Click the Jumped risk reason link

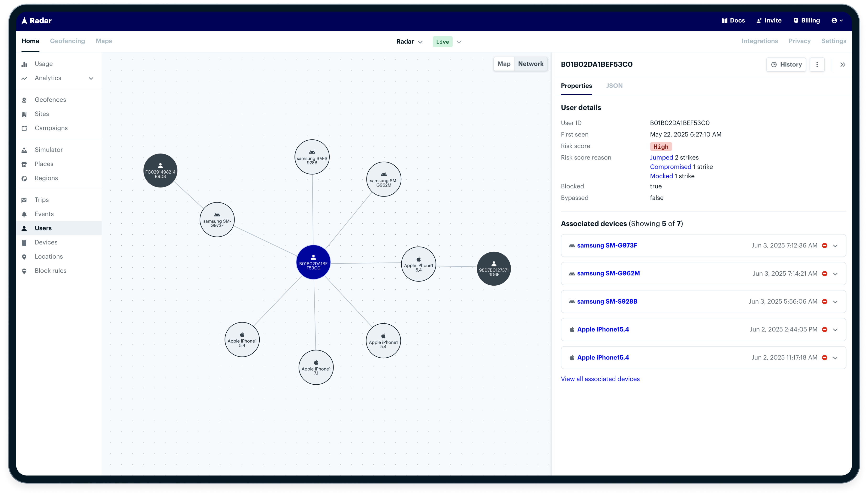click(x=661, y=157)
